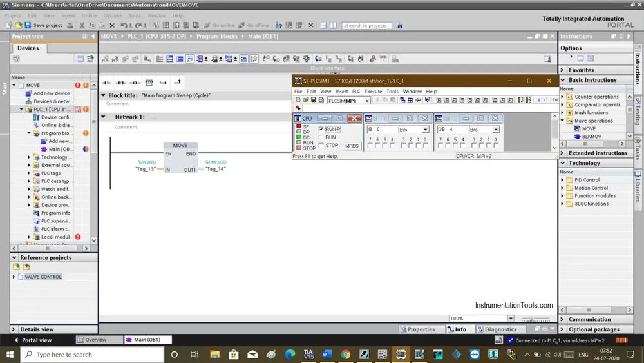Image resolution: width=644 pixels, height=363 pixels.
Task: Open the PLCSIM File menu
Action: tap(298, 92)
